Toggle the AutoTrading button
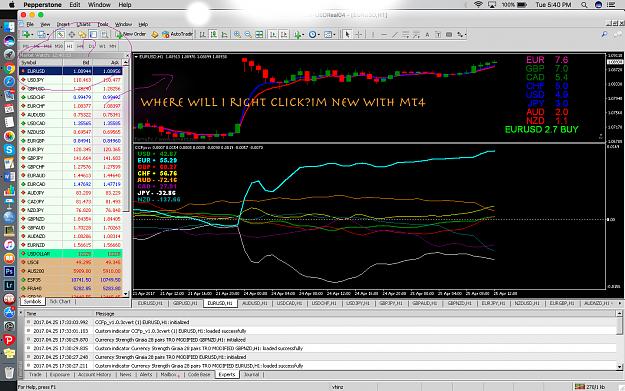 point(177,34)
